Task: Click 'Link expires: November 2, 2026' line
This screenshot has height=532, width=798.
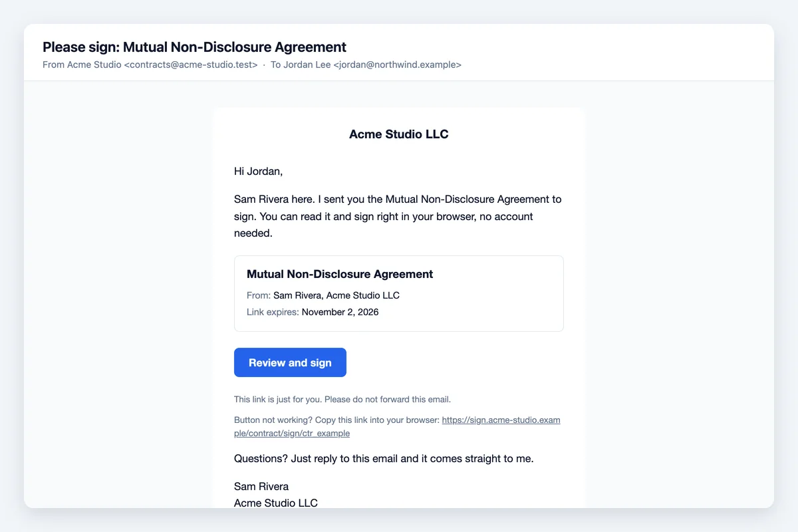Action: point(313,312)
